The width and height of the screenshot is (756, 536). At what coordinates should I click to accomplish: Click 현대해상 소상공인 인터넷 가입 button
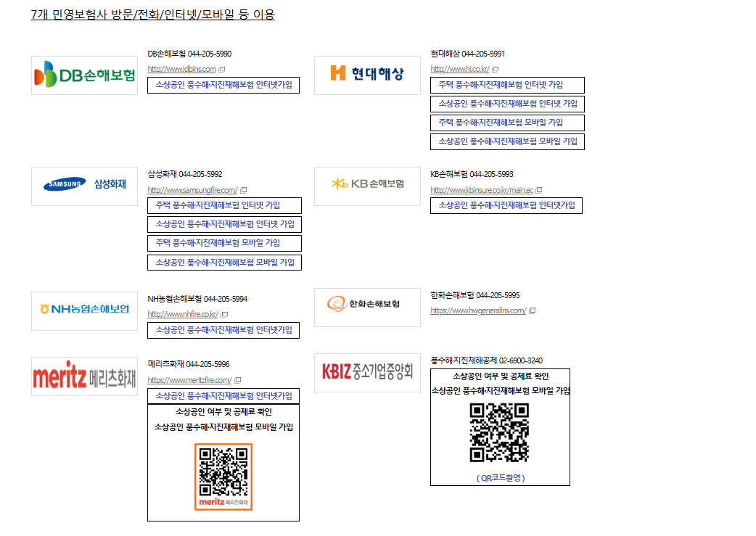[x=507, y=104]
